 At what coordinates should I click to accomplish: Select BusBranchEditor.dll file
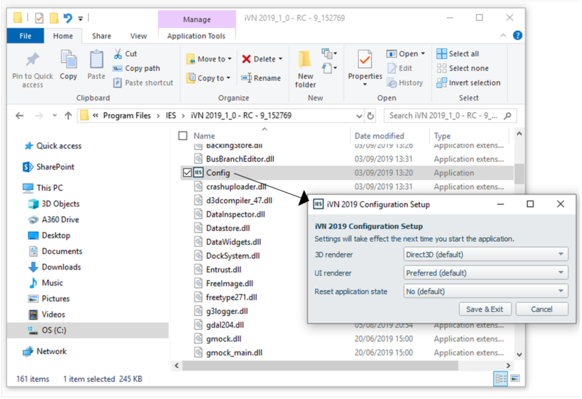click(x=241, y=159)
